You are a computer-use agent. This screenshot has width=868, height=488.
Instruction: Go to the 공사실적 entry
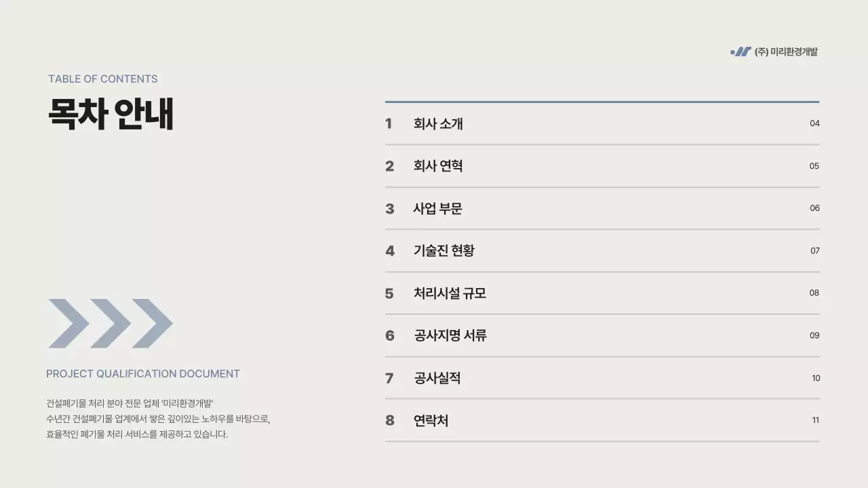pyautogui.click(x=437, y=378)
